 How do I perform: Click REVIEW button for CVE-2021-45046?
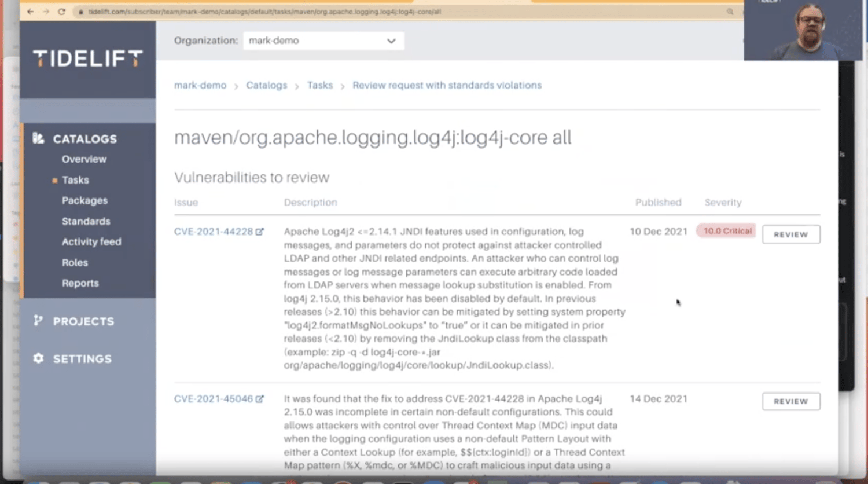(791, 401)
